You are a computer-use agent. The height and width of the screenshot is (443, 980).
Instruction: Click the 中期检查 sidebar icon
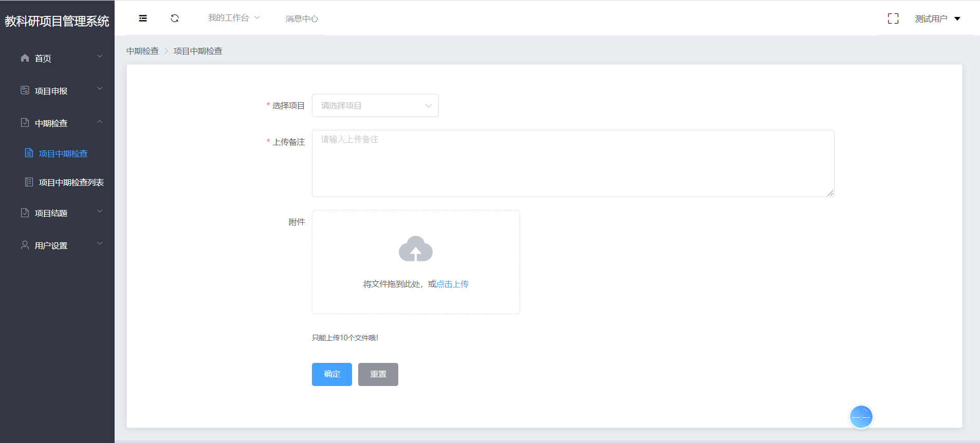tap(25, 123)
